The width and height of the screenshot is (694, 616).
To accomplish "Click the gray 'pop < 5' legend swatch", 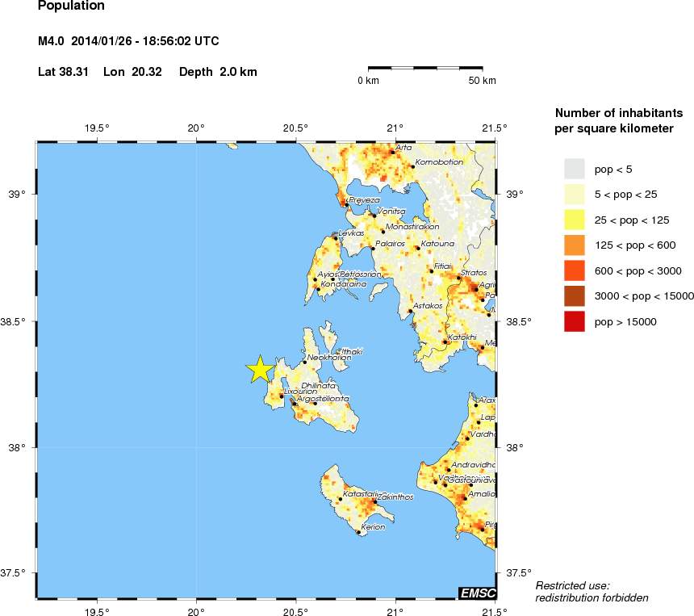I will pyautogui.click(x=574, y=168).
